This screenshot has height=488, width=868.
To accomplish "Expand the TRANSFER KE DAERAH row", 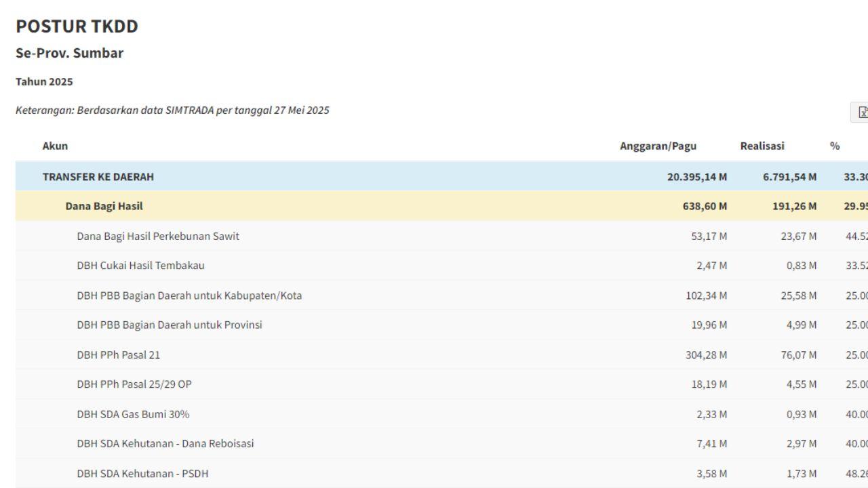I will (x=98, y=177).
